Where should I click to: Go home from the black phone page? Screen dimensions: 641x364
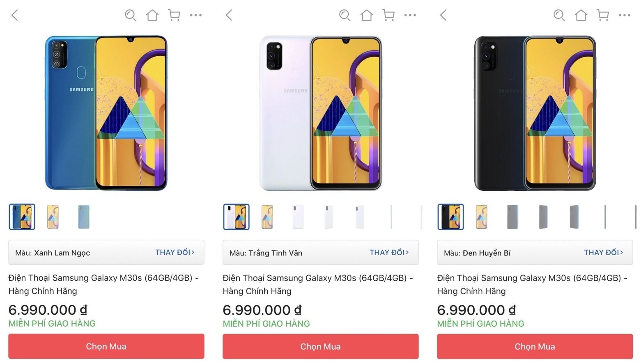[581, 15]
